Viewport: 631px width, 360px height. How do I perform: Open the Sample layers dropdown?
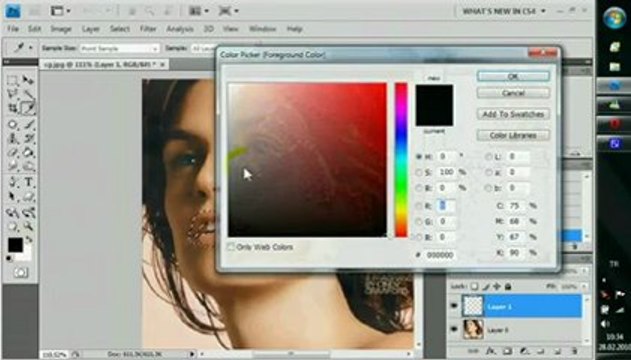tap(203, 48)
